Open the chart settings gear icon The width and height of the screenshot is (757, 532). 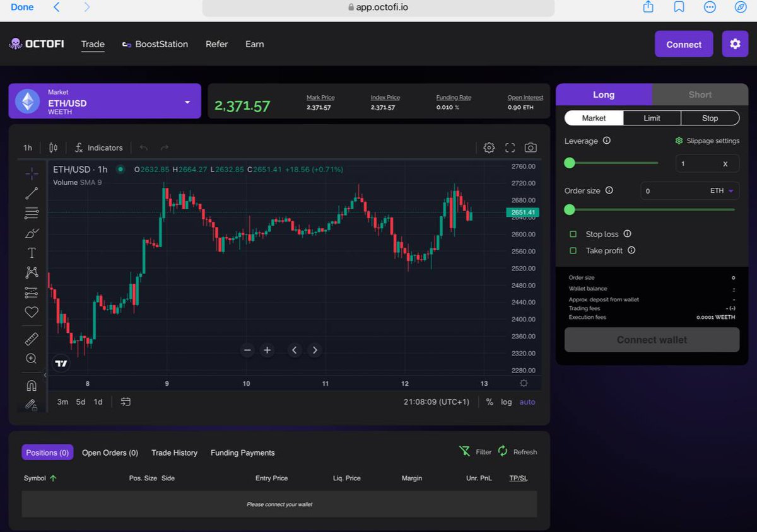[489, 147]
